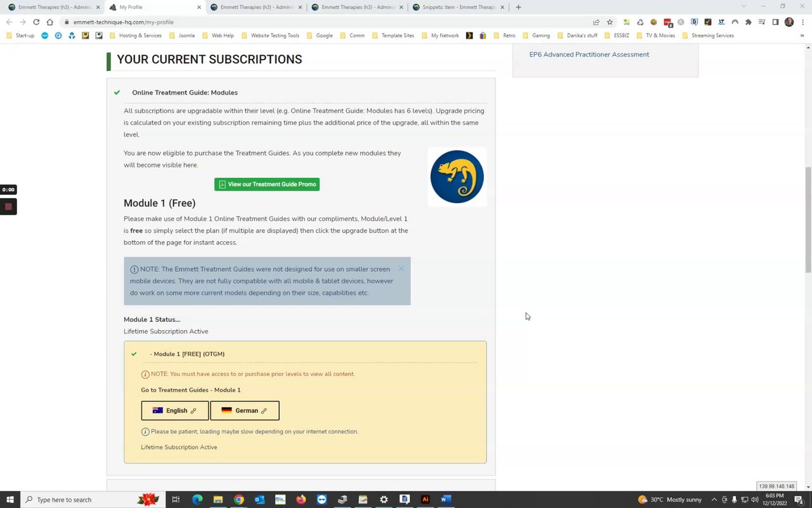Open the Chrome three-dot menu

802,22
